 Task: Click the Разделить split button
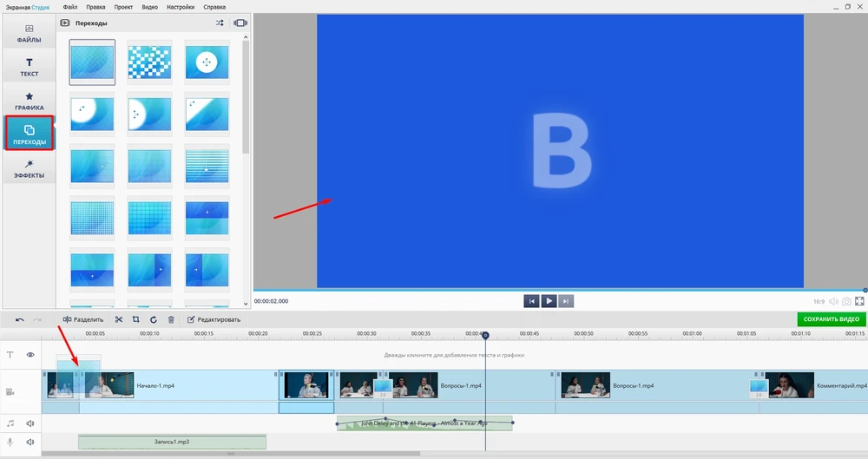82,319
